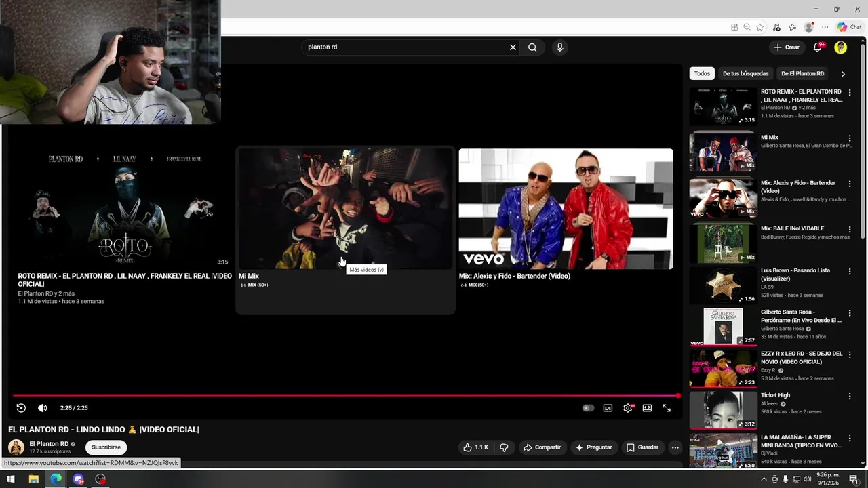Screen dimensions: 868x488
Task: Open the Edge profile icon
Action: (808, 27)
